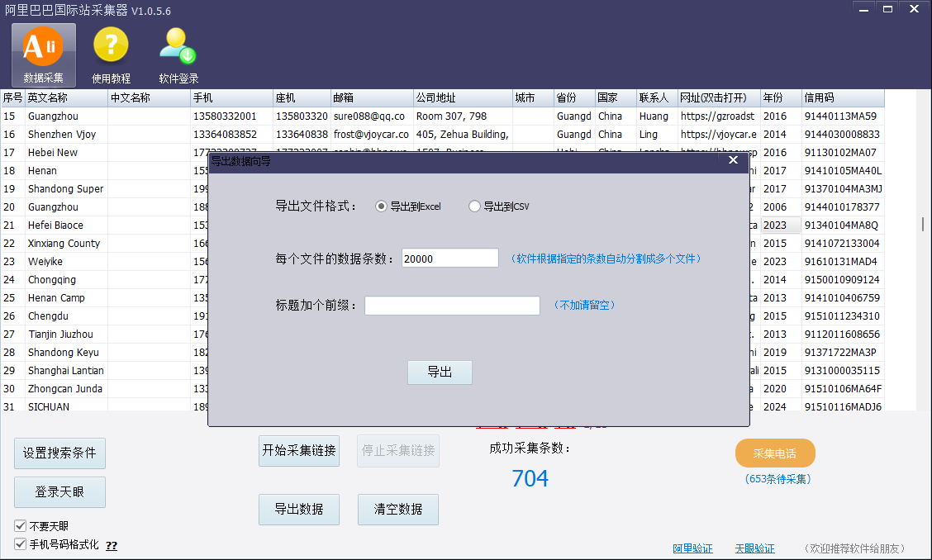Select the credit code cell 91340104MA8Q
The width and height of the screenshot is (932, 560).
[843, 225]
